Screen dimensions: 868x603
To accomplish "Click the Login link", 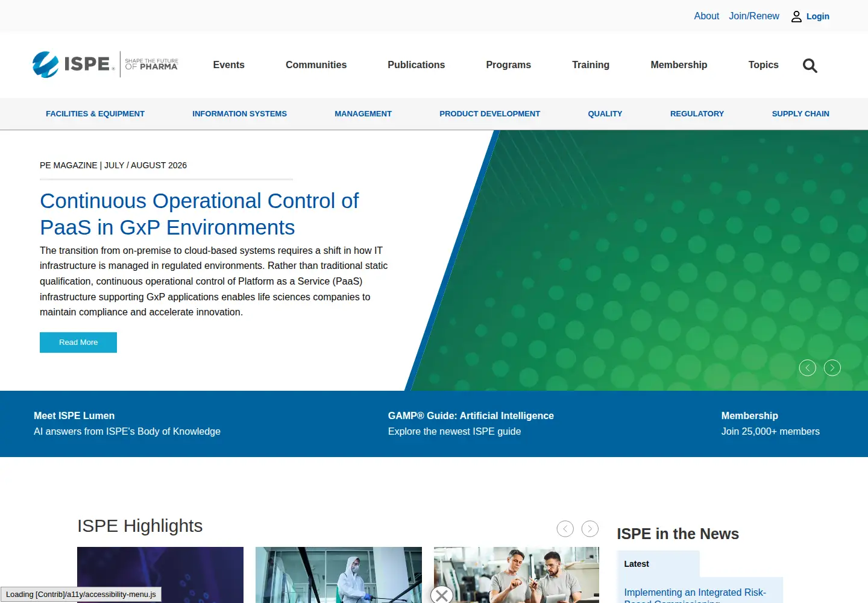I will 818,16.
